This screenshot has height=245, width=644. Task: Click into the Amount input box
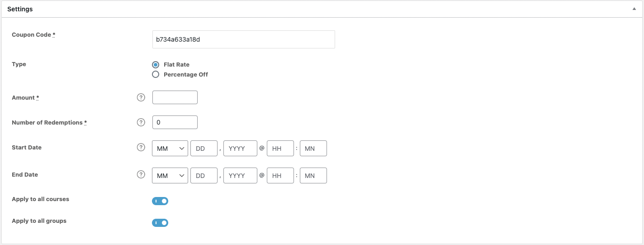(175, 97)
